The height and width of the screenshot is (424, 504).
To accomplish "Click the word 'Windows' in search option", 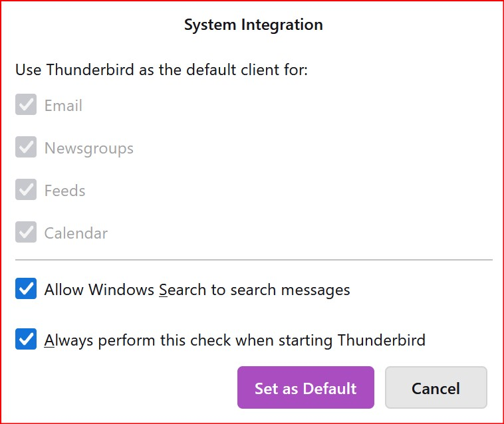I will click(x=122, y=290).
